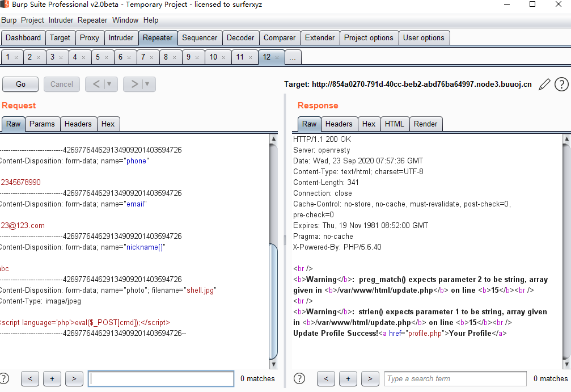Switch to the Target tab

[x=60, y=38]
